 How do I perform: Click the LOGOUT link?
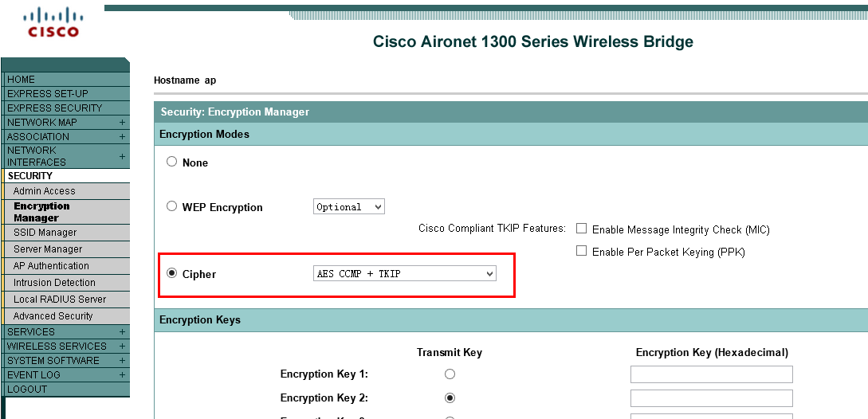coord(66,389)
